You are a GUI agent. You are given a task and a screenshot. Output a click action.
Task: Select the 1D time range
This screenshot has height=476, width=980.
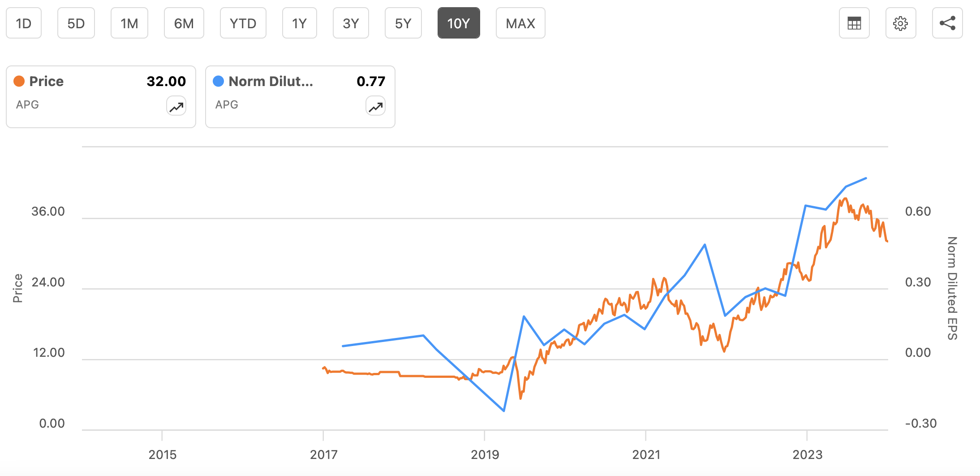coord(23,23)
